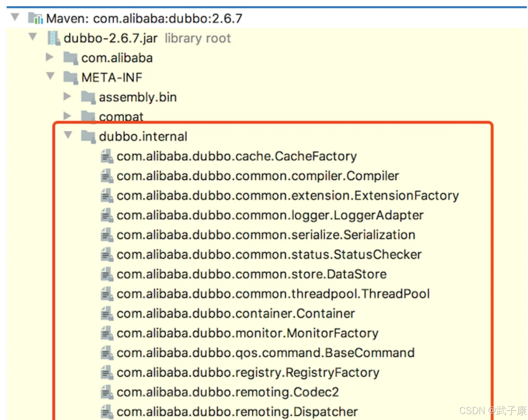Viewport: 528px width, 420px height.
Task: Click the dubbo-2.6.7.jar archive icon
Action: (x=54, y=38)
